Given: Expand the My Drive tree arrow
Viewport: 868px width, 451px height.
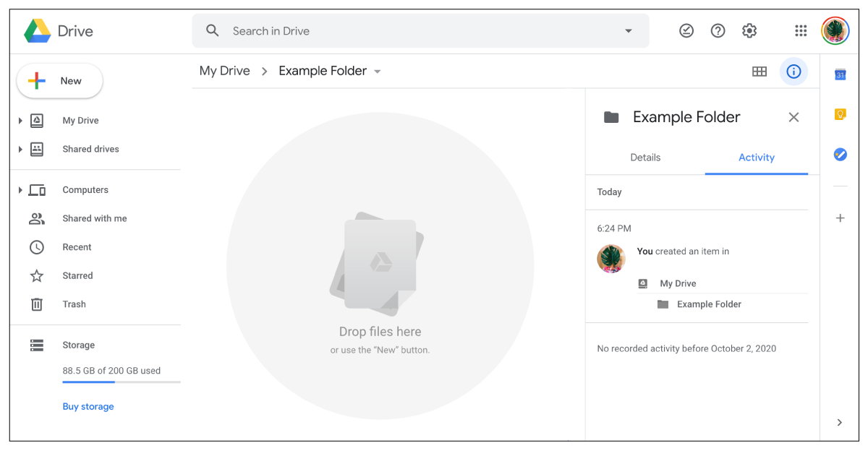Looking at the screenshot, I should (x=20, y=121).
